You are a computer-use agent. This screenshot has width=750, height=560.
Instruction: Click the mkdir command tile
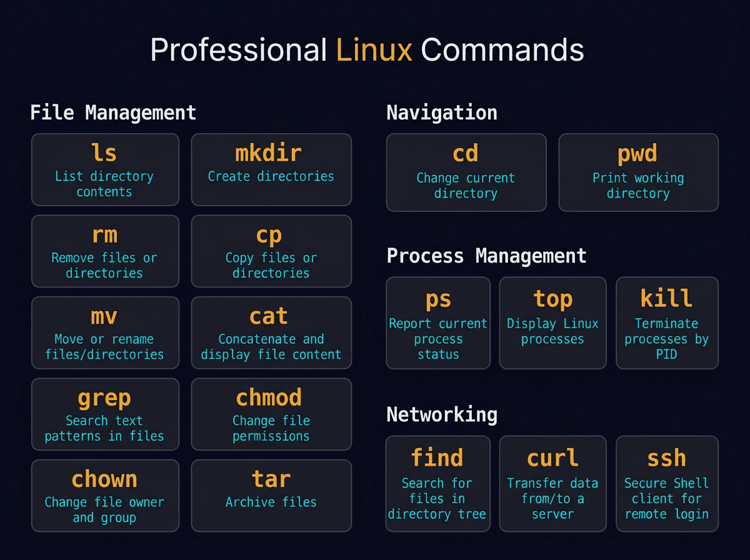point(271,169)
